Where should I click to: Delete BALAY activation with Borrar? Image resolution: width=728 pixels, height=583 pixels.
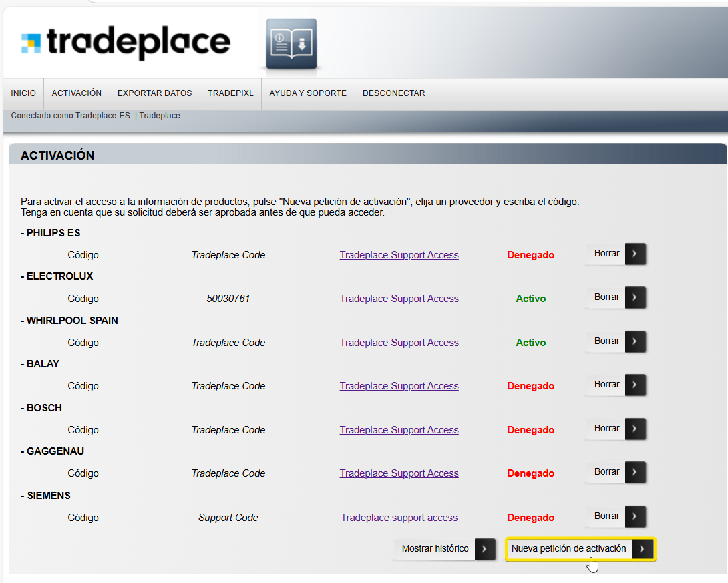(616, 385)
